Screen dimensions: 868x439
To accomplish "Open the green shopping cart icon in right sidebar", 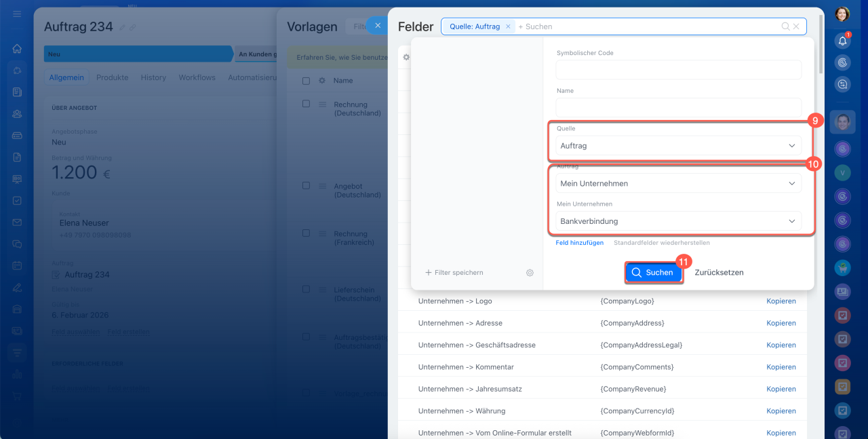I will [x=842, y=267].
